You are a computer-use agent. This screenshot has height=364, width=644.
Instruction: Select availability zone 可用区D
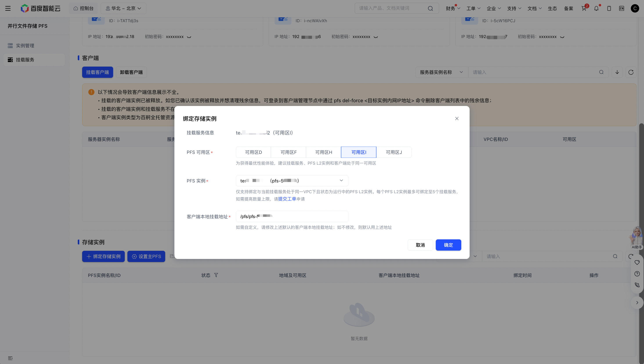(253, 152)
